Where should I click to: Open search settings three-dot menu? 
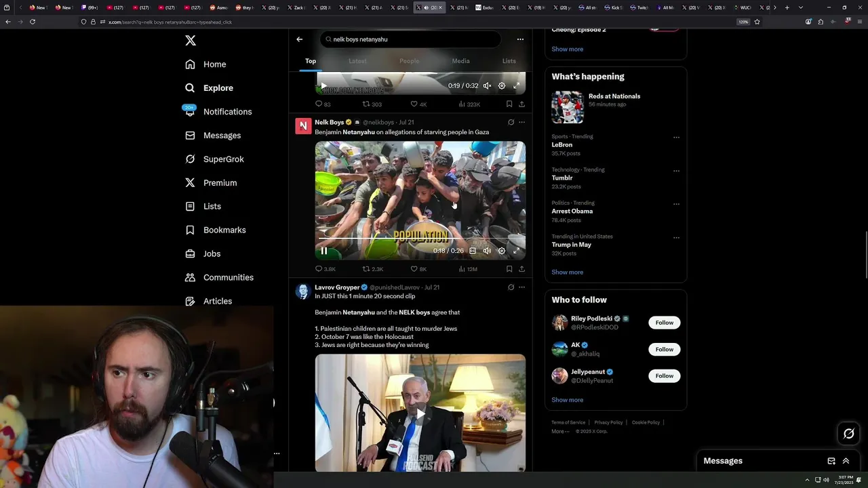click(x=520, y=39)
